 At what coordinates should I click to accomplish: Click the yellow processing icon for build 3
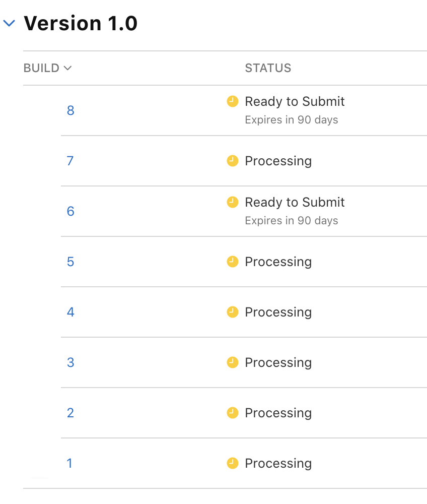click(232, 362)
